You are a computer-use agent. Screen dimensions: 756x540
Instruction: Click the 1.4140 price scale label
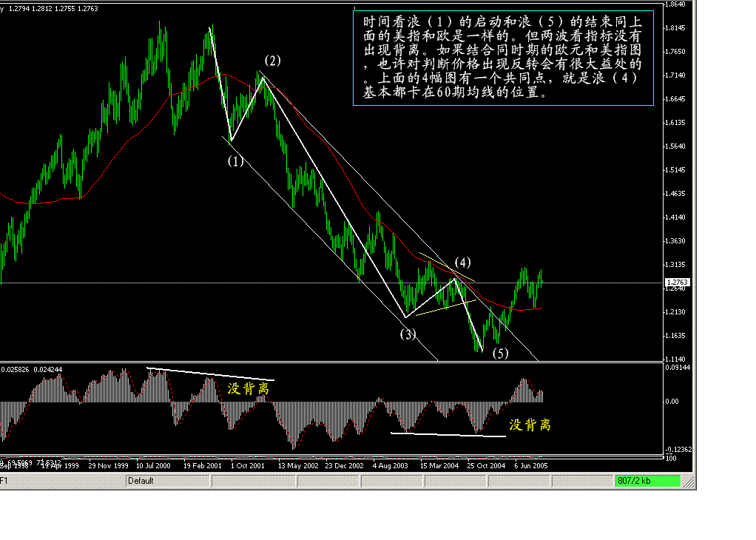[x=675, y=217]
